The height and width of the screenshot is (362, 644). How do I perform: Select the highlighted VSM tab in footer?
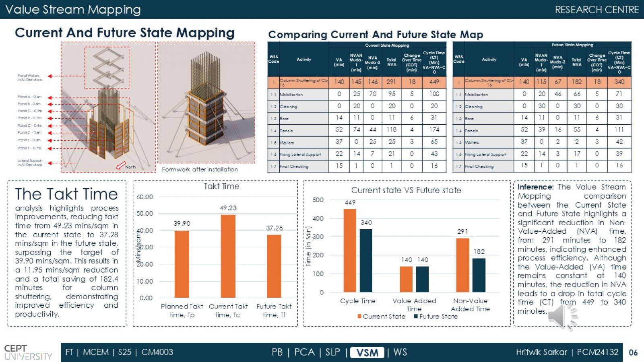click(367, 352)
